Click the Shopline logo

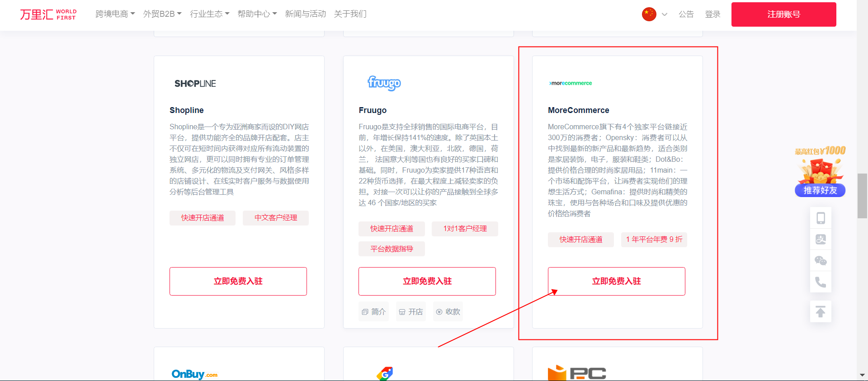pyautogui.click(x=195, y=84)
